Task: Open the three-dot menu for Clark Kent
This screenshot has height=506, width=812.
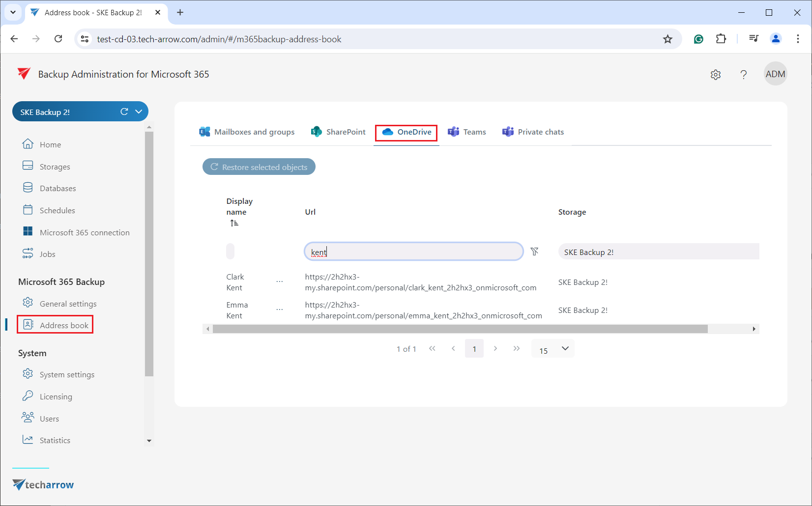Action: pos(280,282)
